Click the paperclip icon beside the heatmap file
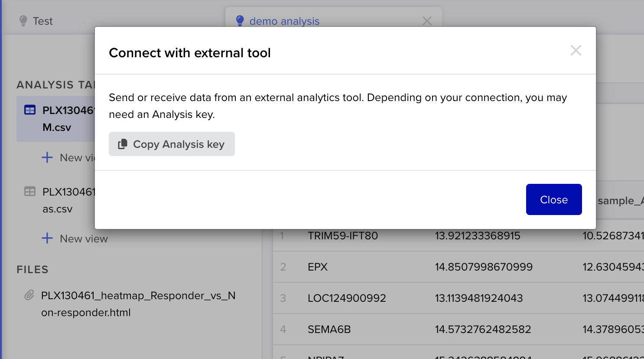Viewport: 644px width, 359px height. coord(29,296)
